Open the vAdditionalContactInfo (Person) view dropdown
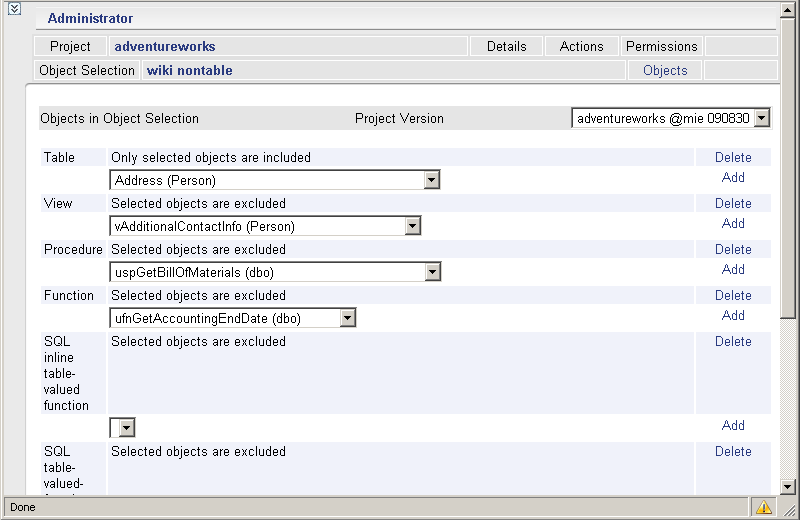 (x=265, y=226)
